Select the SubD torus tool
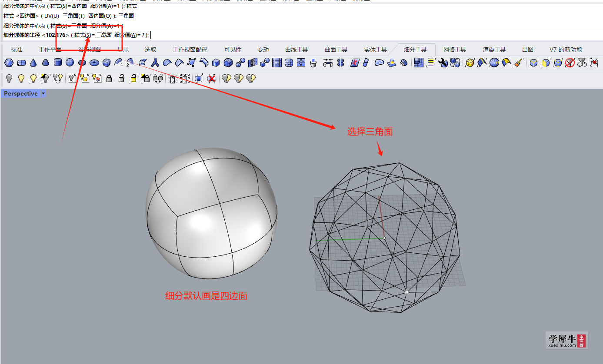Viewport: 603px width, 364px height. (94, 63)
